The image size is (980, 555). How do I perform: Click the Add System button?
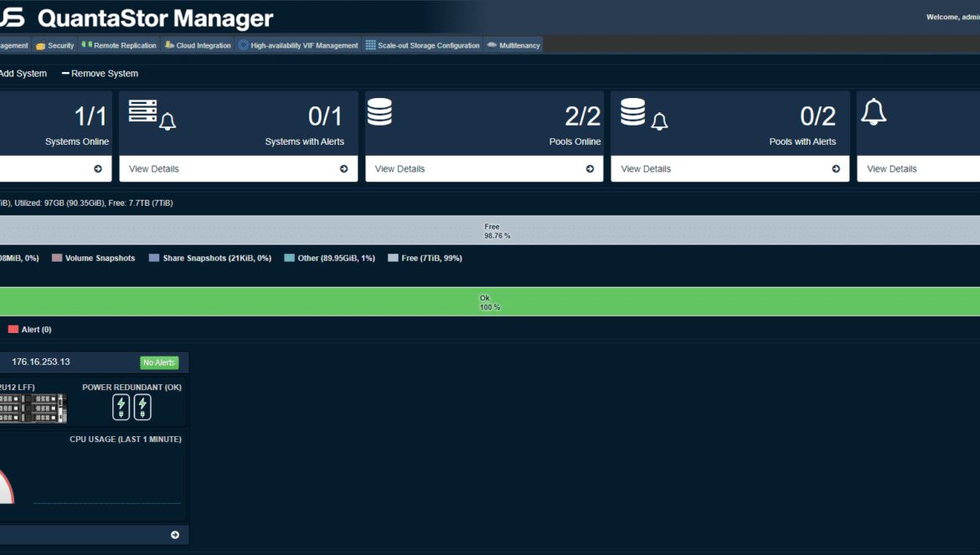click(x=23, y=73)
